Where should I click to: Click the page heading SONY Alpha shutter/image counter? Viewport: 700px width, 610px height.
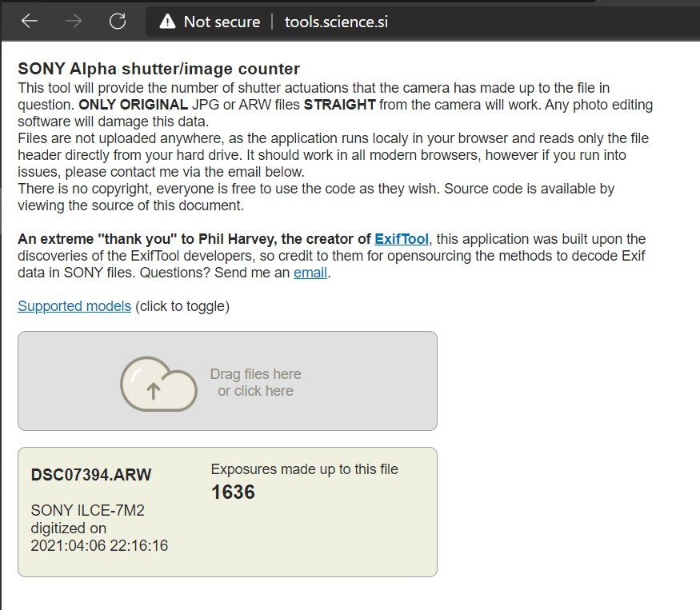tap(158, 69)
